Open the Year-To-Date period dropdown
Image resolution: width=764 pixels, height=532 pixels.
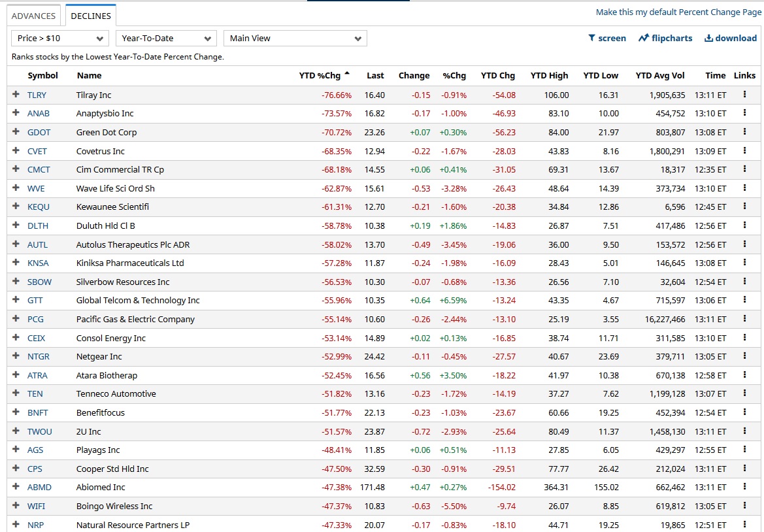pos(165,38)
